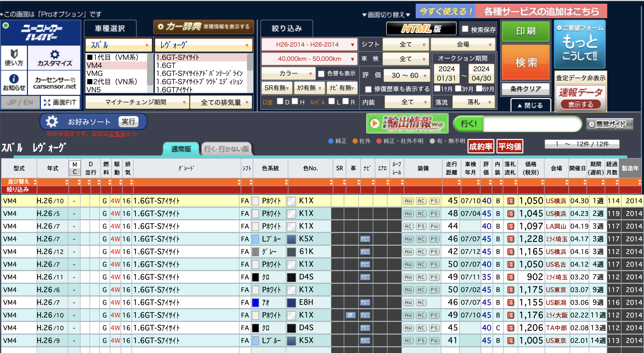The width and height of the screenshot is (644, 353).
Task: Click the ナビ icon in the ミライ埼玉 04.17 row
Action: pyautogui.click(x=365, y=239)
